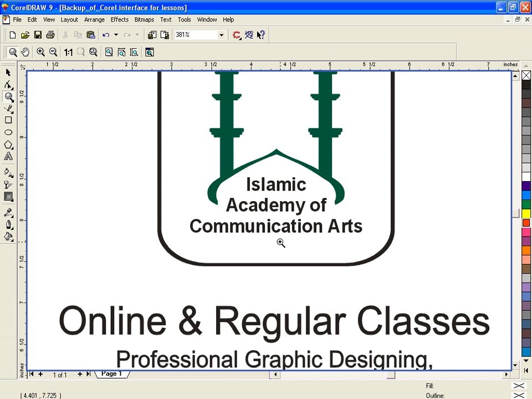Switch to the Page 1 tab

tap(111, 374)
